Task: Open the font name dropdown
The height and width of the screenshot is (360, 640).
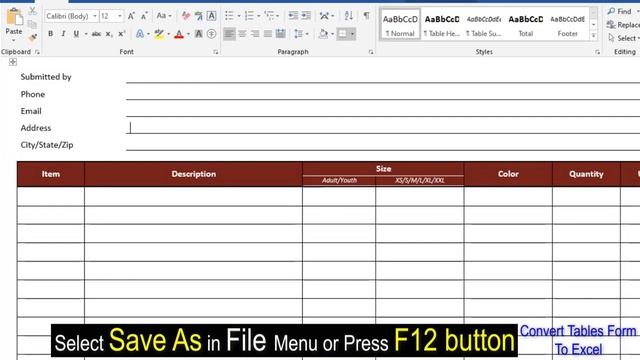Action: (95, 16)
